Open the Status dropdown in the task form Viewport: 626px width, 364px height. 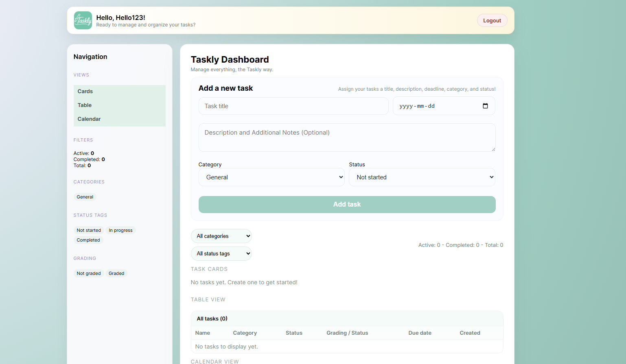point(422,177)
